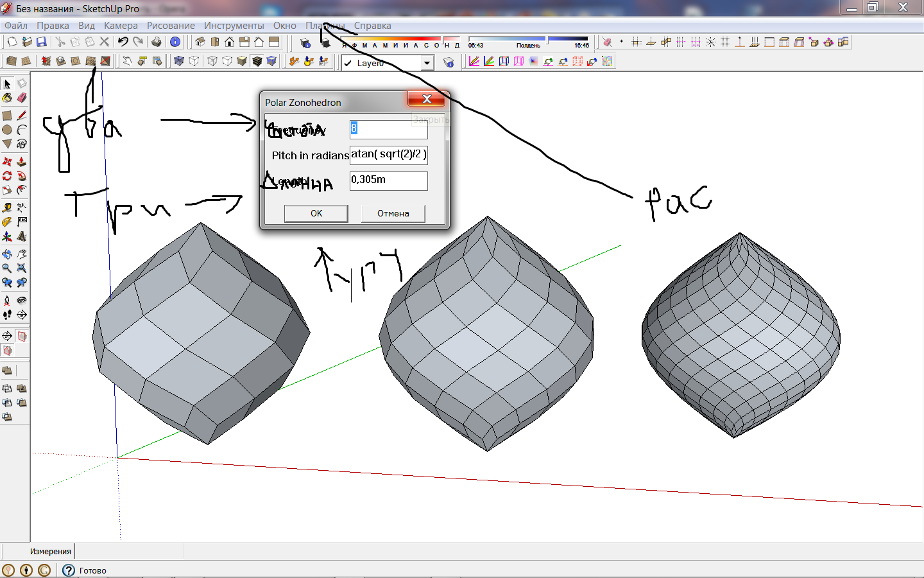Toggle X-ray face style
Image resolution: width=924 pixels, height=578 pixels.
[179, 61]
